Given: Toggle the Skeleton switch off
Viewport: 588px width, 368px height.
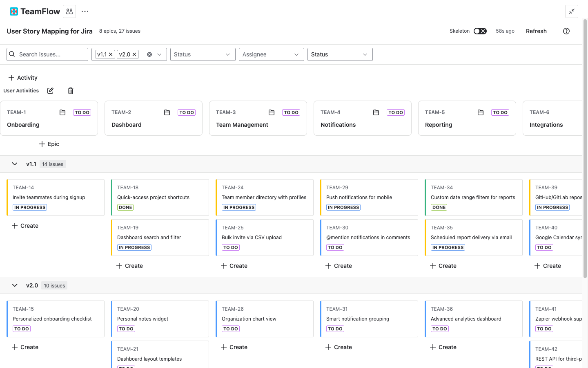Looking at the screenshot, I should [480, 31].
